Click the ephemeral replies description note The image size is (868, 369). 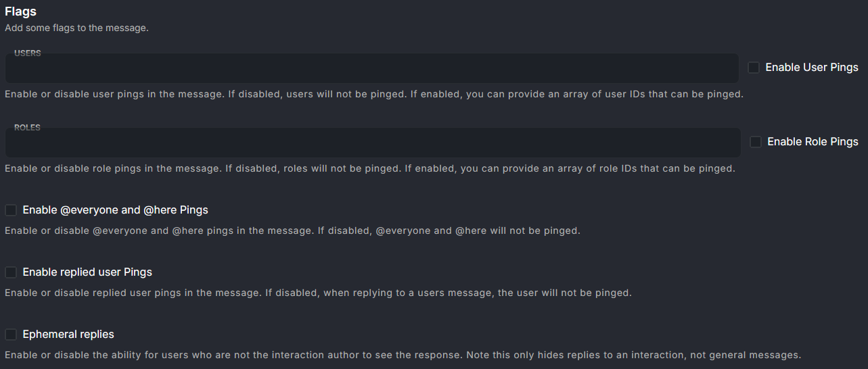click(403, 355)
